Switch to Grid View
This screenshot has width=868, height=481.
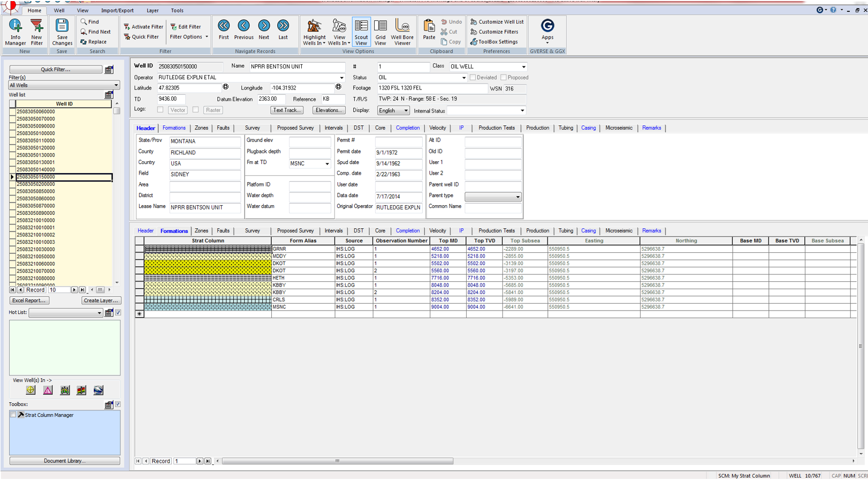(380, 32)
